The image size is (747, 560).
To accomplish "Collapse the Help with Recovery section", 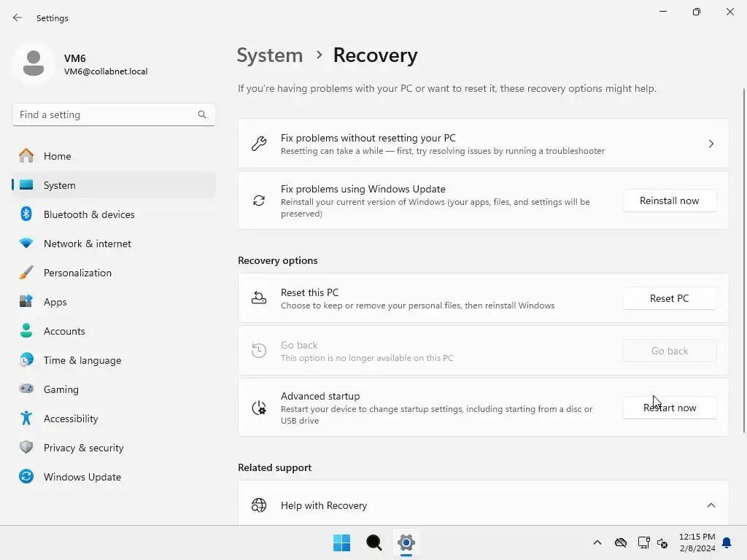I will [711, 505].
